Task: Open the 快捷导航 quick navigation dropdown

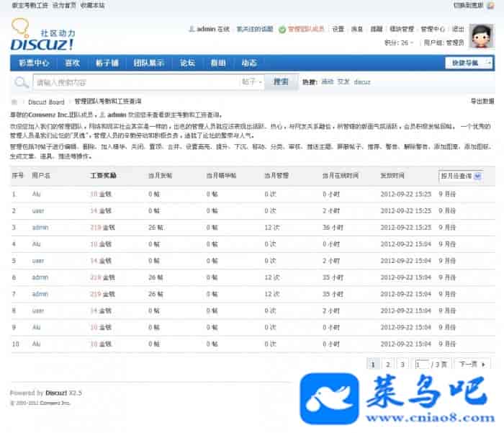Action: click(x=468, y=63)
